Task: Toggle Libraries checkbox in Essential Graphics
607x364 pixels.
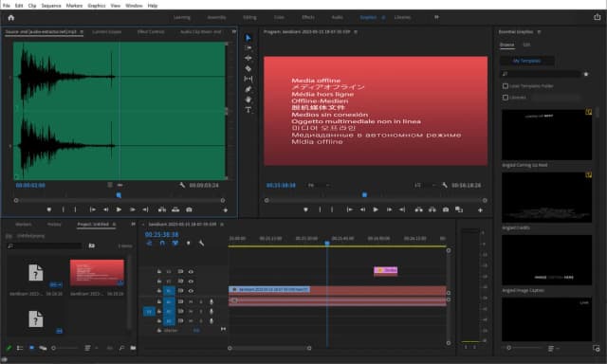Action: pyautogui.click(x=506, y=98)
